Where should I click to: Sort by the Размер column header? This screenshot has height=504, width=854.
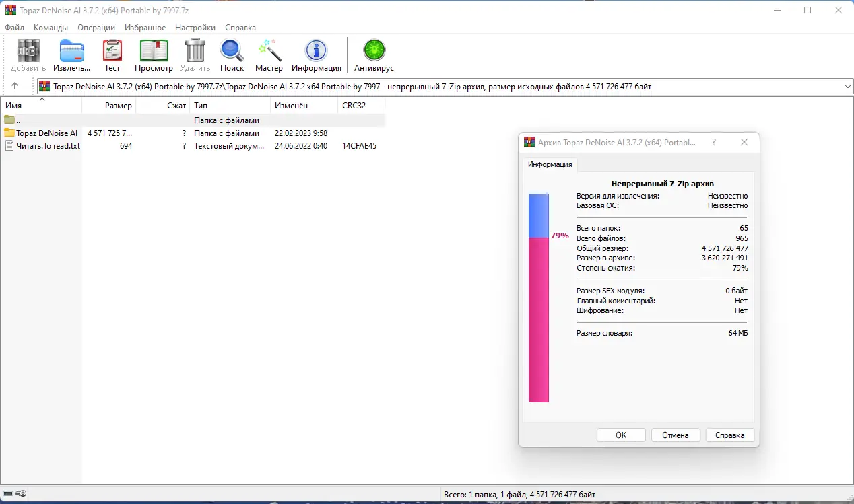(109, 106)
